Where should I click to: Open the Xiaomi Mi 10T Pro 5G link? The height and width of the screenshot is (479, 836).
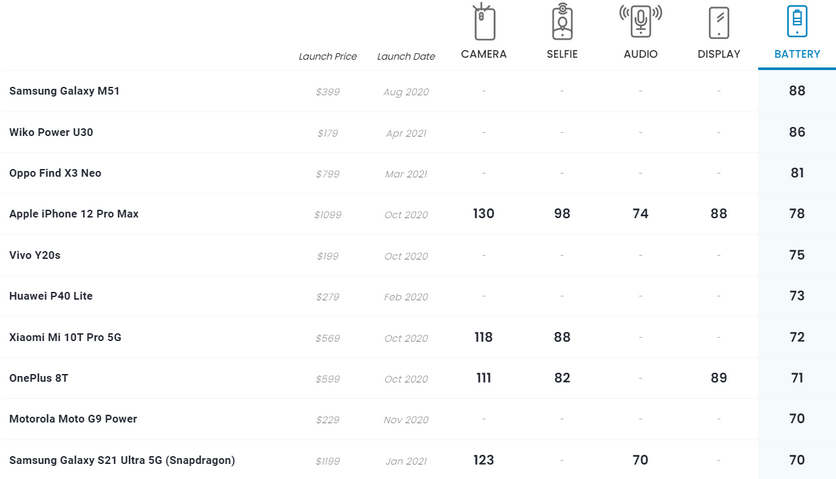(65, 337)
